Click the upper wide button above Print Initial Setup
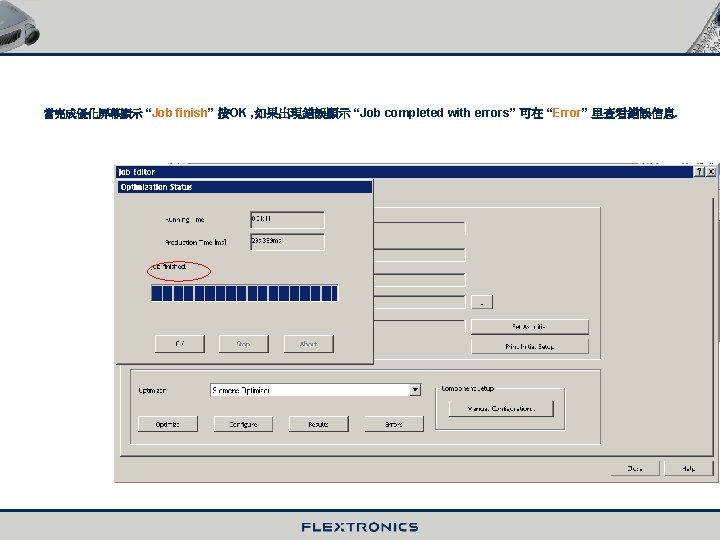 tap(529, 326)
